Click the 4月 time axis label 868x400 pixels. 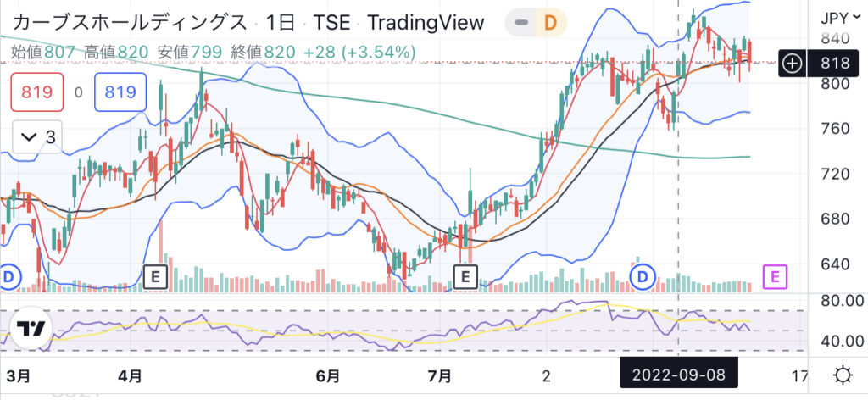pos(131,376)
